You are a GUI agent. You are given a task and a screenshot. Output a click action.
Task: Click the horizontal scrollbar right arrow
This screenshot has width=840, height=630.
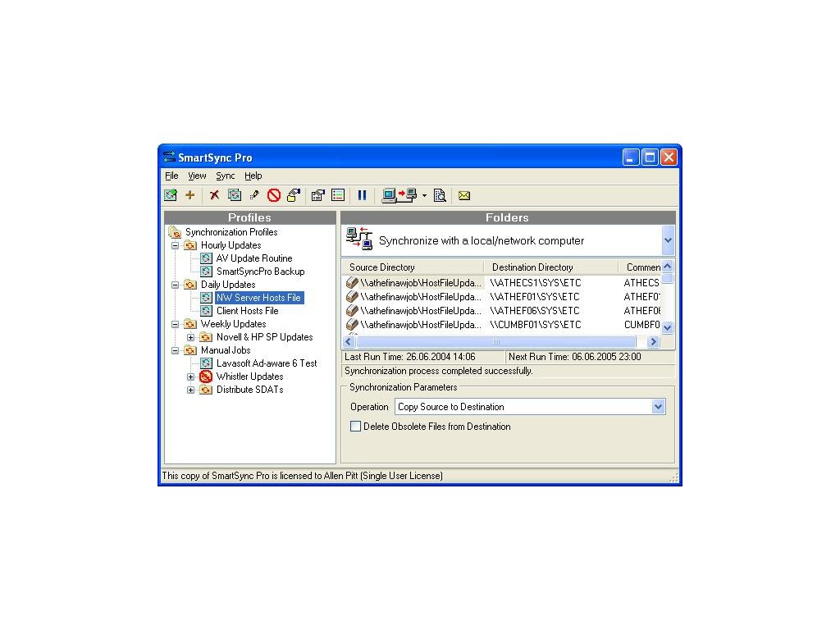tap(653, 342)
